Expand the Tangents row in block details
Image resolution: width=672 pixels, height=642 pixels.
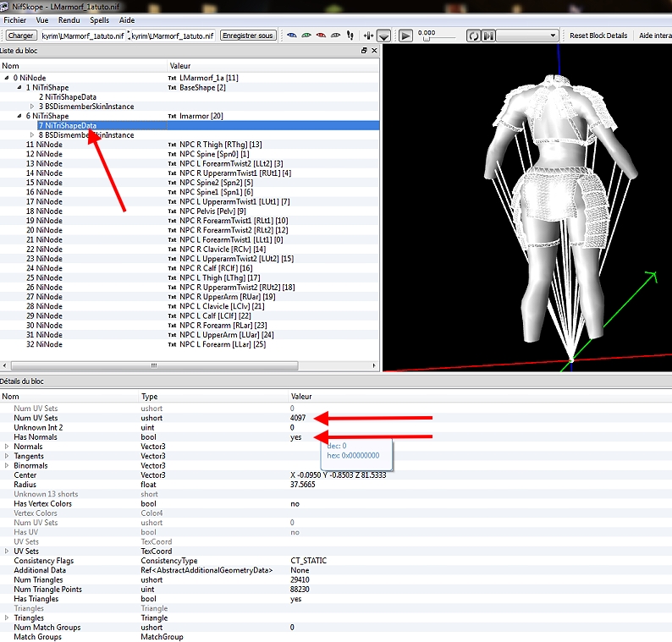pyautogui.click(x=7, y=456)
